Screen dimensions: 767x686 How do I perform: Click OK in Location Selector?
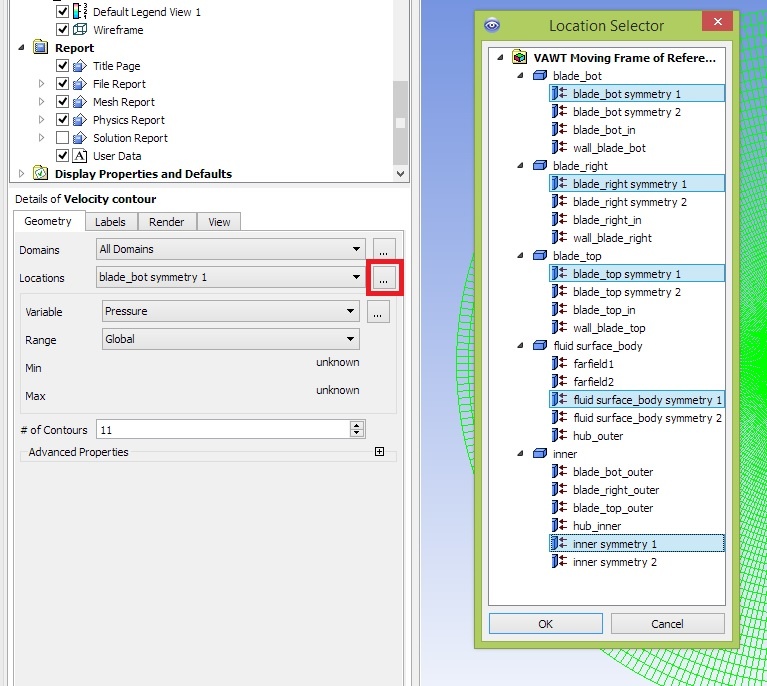click(546, 624)
